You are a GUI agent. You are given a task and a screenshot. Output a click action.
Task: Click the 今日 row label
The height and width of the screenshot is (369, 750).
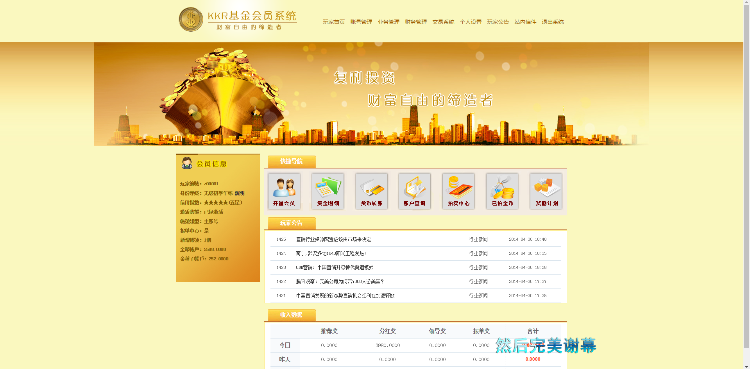click(285, 345)
